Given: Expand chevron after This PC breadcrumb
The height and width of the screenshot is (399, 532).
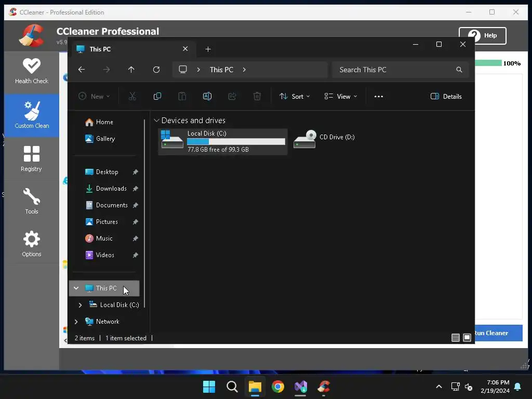Looking at the screenshot, I should coord(244,70).
